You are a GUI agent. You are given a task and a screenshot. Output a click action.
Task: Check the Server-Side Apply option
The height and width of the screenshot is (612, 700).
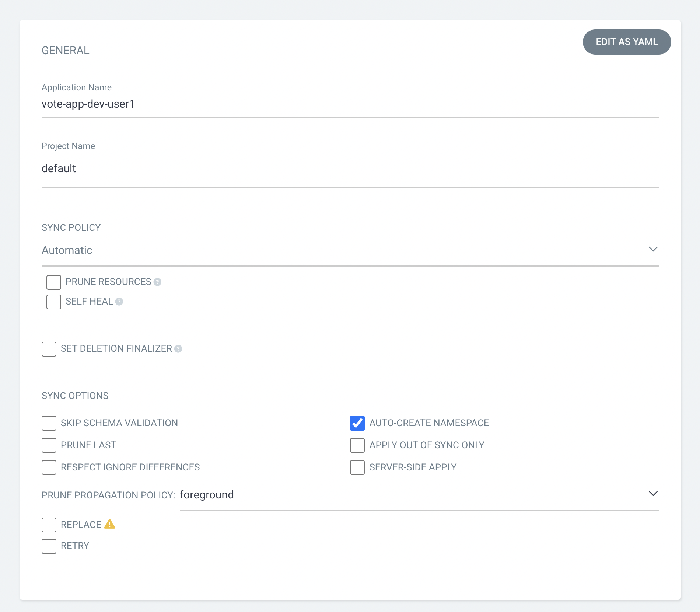pyautogui.click(x=357, y=467)
